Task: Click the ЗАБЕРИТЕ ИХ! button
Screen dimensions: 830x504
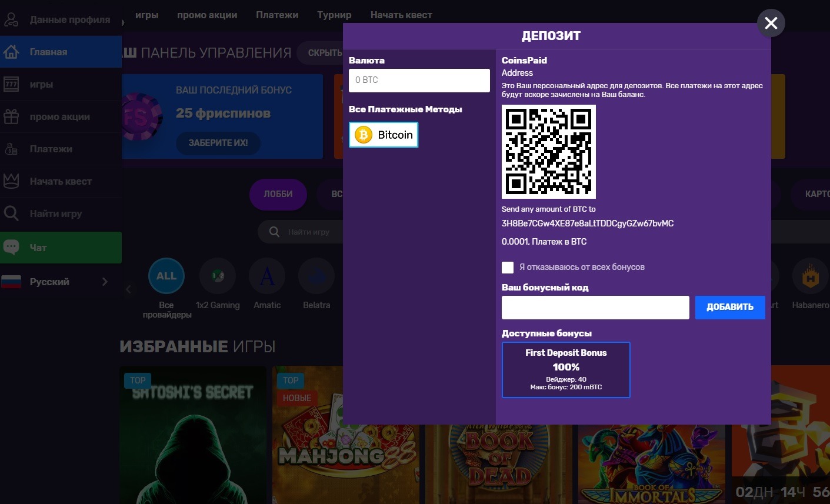Action: point(218,142)
